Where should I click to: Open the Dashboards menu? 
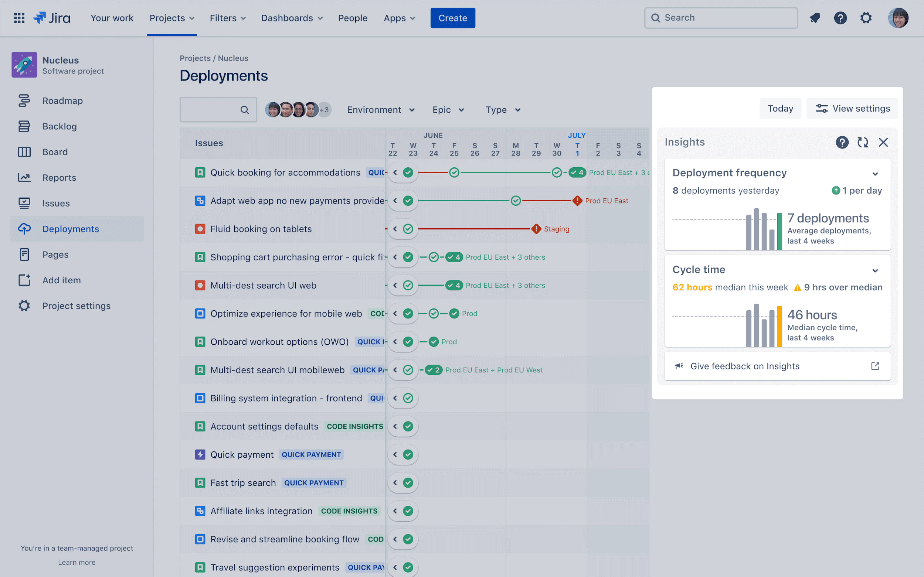[292, 18]
